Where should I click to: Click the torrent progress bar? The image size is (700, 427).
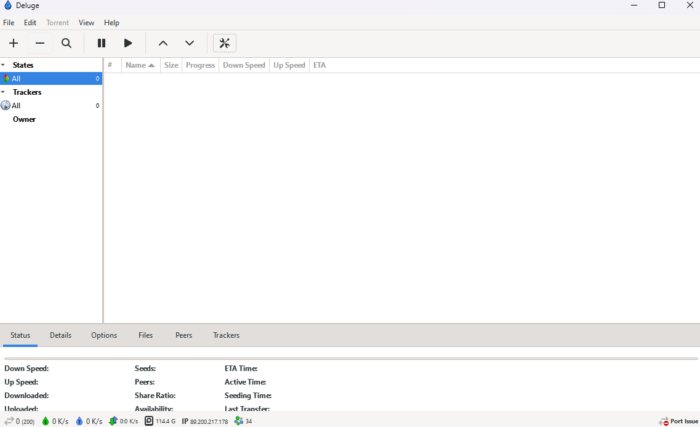click(351, 358)
